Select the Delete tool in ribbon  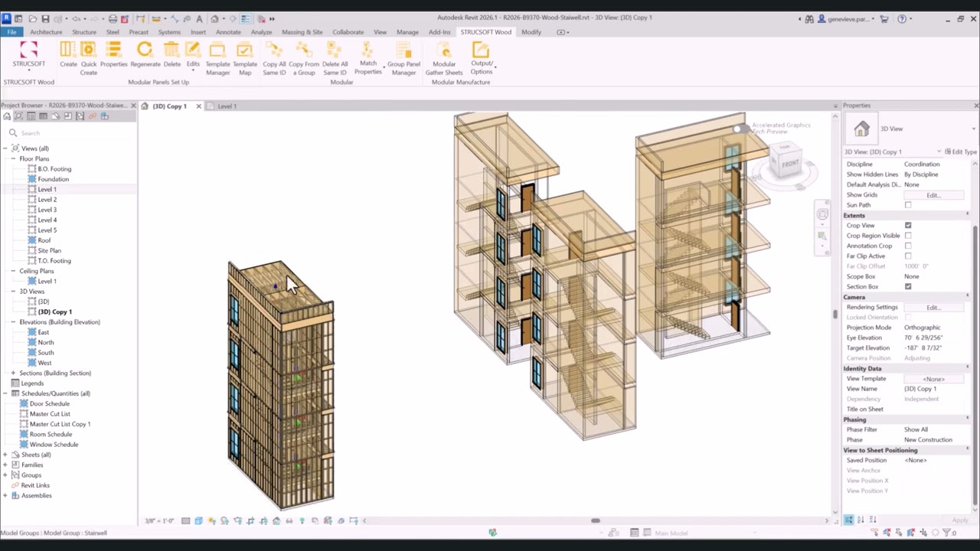171,56
